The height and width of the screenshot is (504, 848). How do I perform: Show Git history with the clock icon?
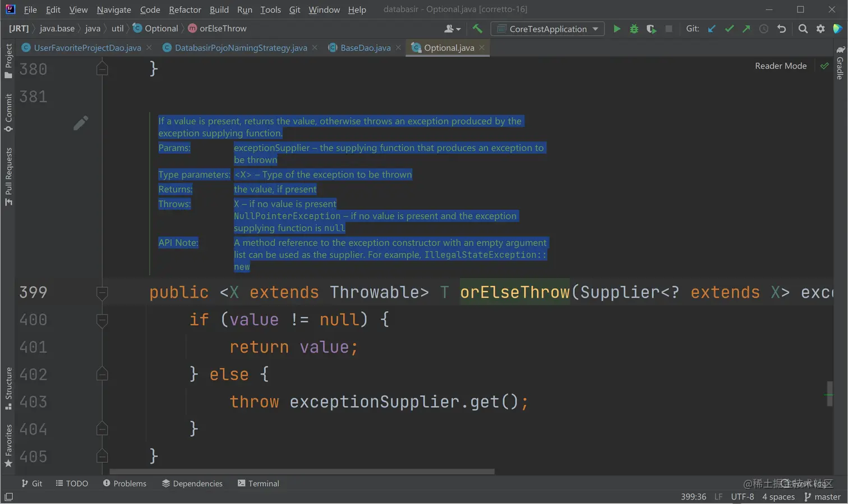[x=764, y=29]
